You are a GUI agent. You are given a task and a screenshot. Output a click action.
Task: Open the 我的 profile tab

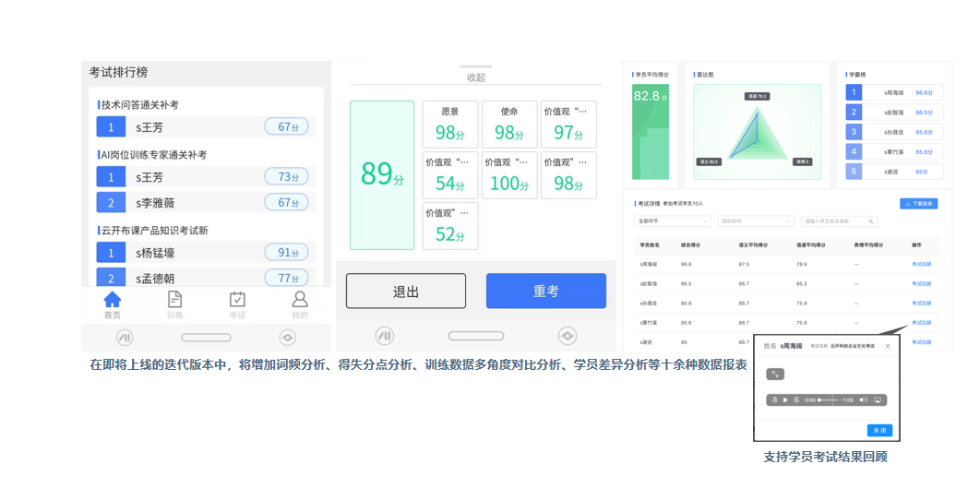pyautogui.click(x=300, y=305)
